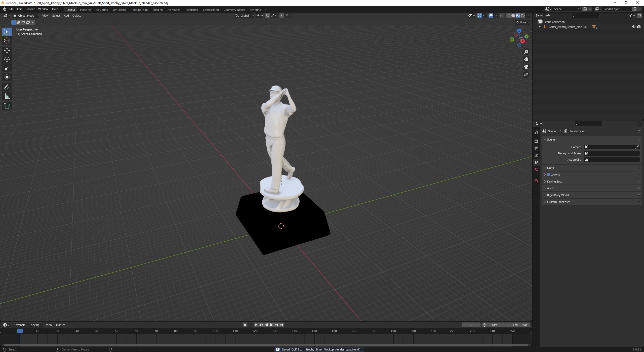Select the Add Cube tool
644x352 pixels.
coord(7,106)
